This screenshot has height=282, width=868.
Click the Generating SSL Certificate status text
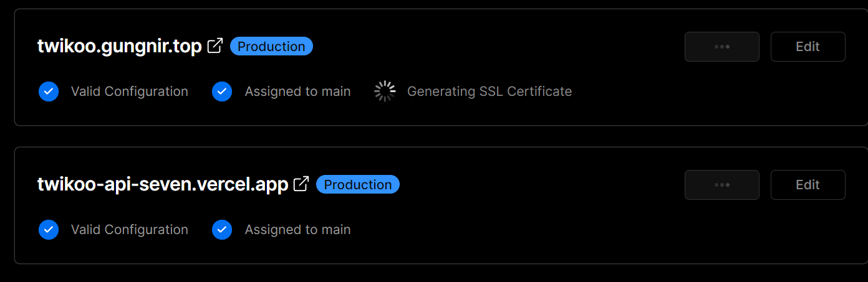pyautogui.click(x=489, y=92)
